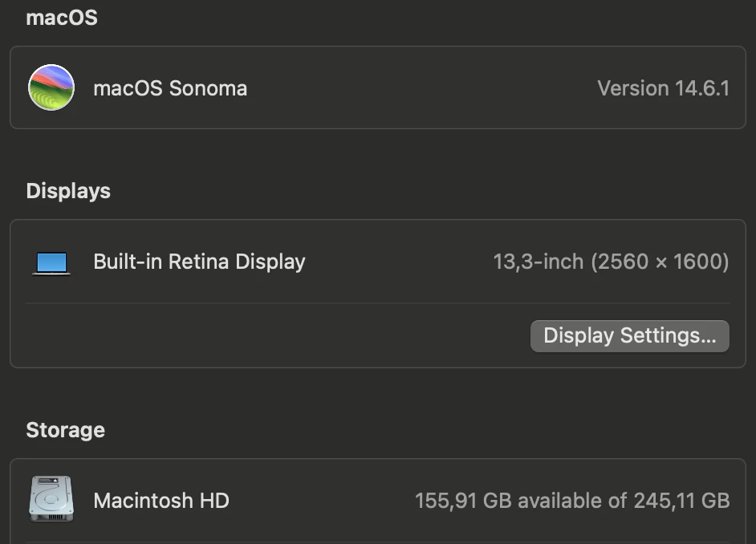This screenshot has width=756, height=544.
Task: Click the Storage section heading
Action: [x=65, y=430]
